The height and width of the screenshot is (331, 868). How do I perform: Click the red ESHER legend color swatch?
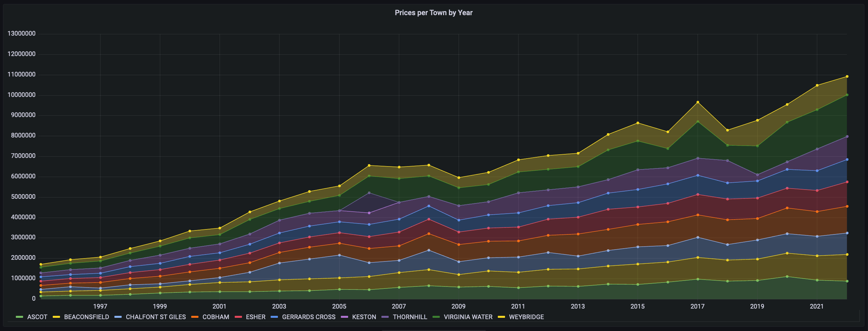[238, 317]
